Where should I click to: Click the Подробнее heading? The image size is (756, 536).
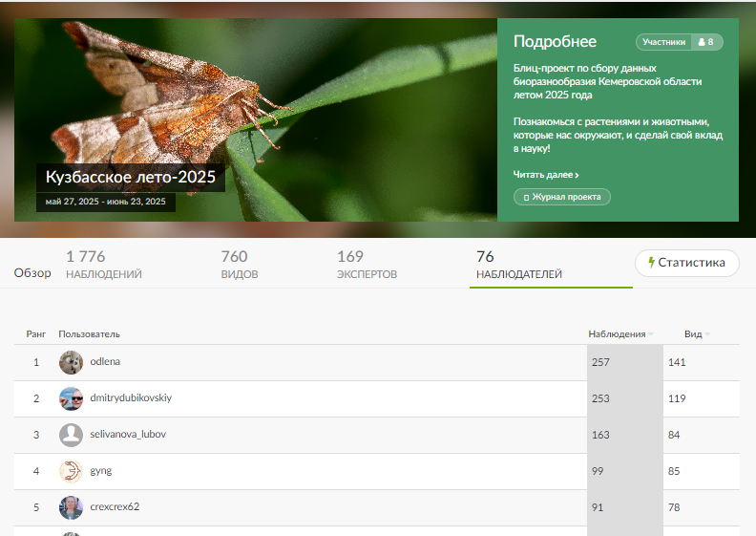click(555, 41)
